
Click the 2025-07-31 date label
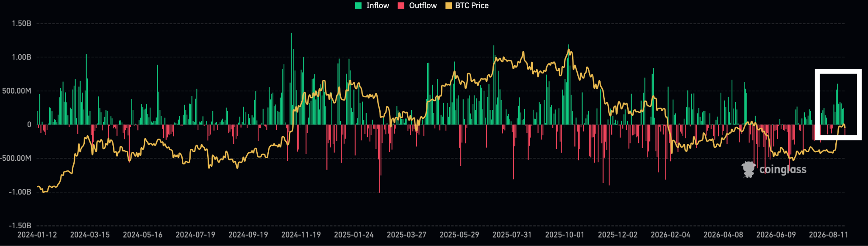pyautogui.click(x=512, y=235)
